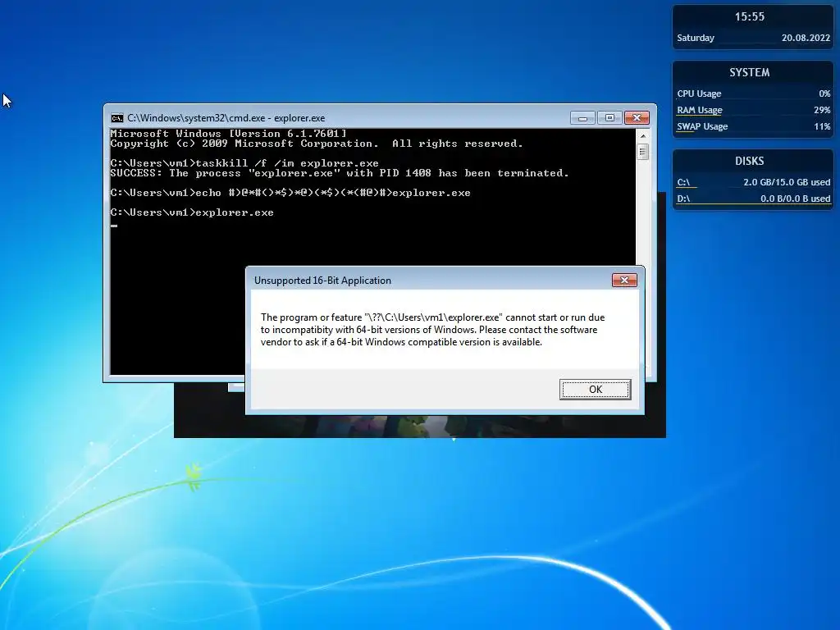Click the taskkill command line in cmd

[244, 163]
